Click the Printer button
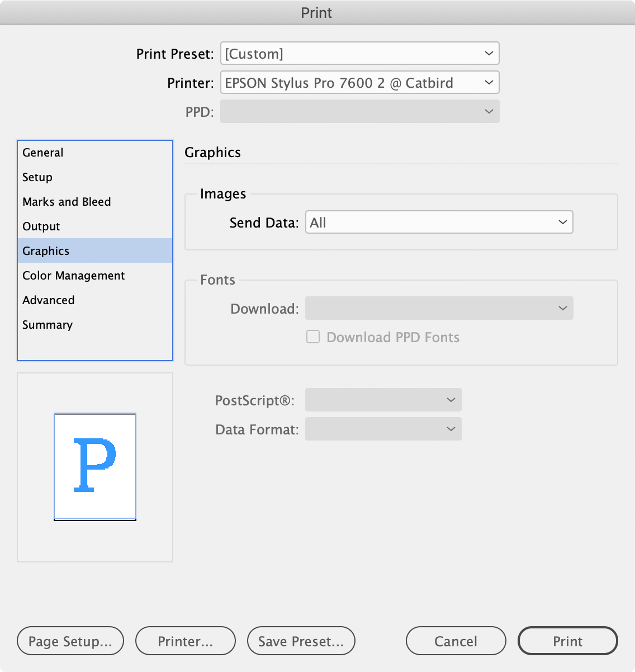Screen dimensions: 635x672 (x=186, y=641)
